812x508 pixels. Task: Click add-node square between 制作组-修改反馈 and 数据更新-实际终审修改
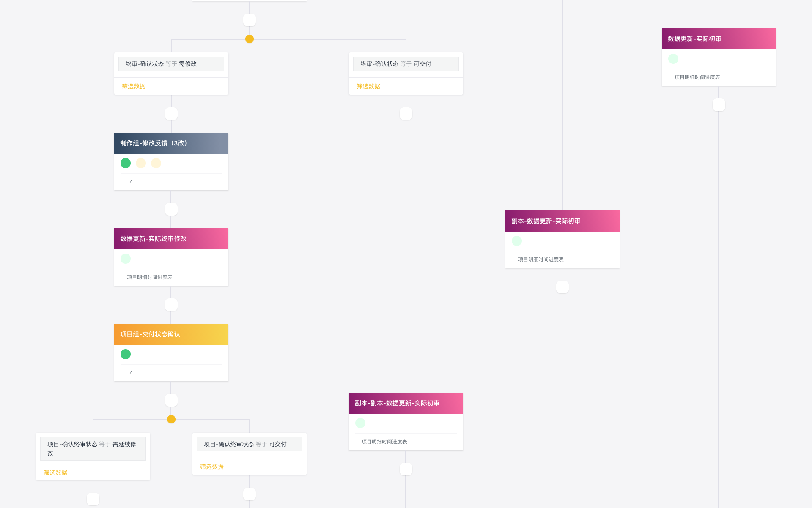[x=171, y=209]
